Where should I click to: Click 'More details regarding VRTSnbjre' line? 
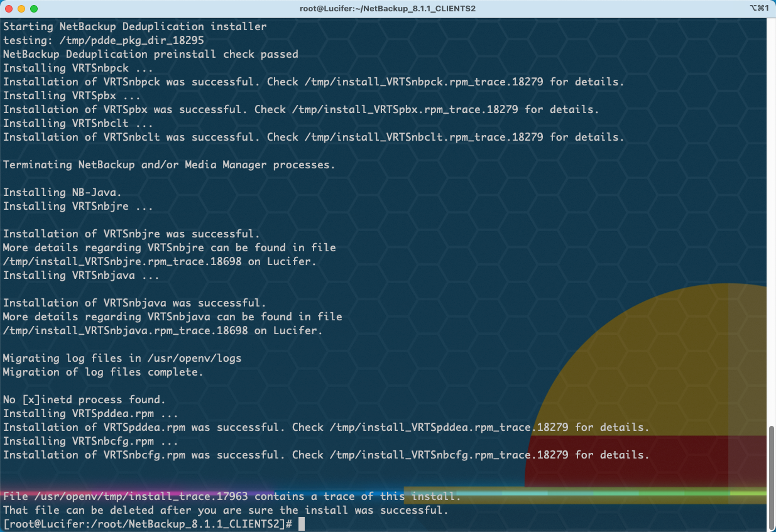pos(170,247)
